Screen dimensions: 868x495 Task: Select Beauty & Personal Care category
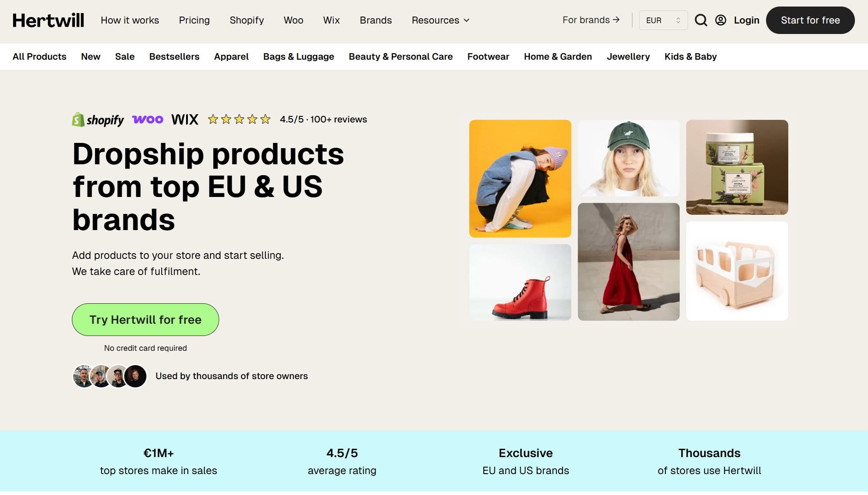point(401,57)
